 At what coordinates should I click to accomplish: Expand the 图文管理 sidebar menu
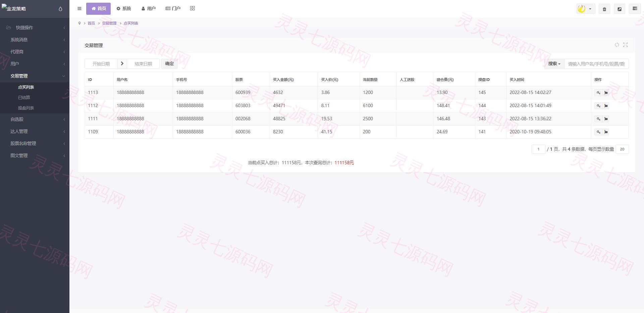pos(35,155)
